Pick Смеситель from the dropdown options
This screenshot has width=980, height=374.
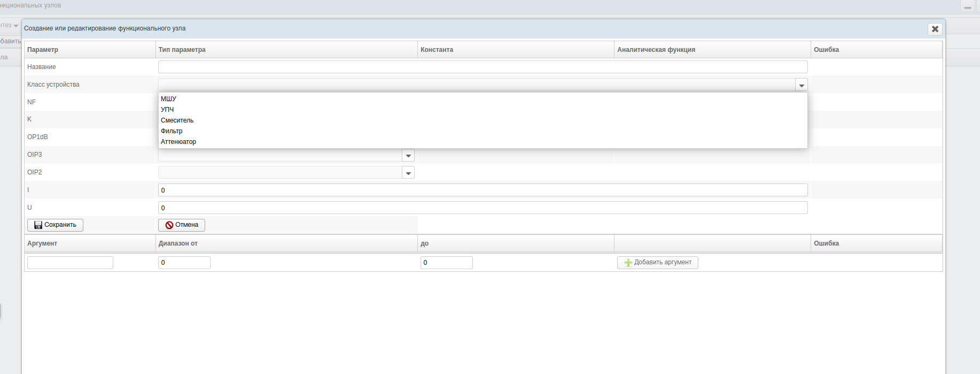tap(177, 120)
